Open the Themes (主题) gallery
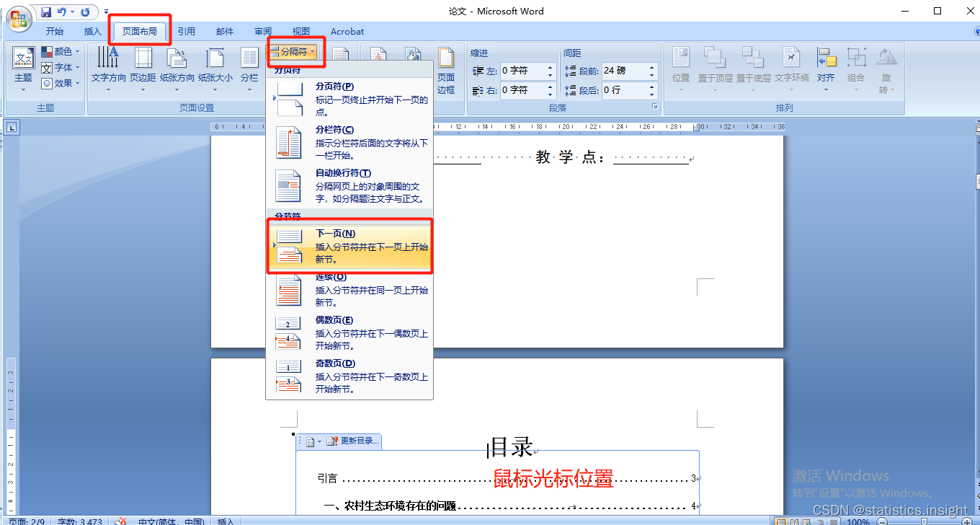This screenshot has height=525, width=980. coord(23,70)
